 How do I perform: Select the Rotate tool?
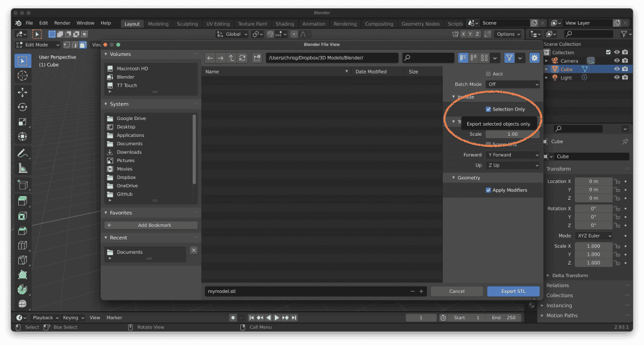coord(23,107)
